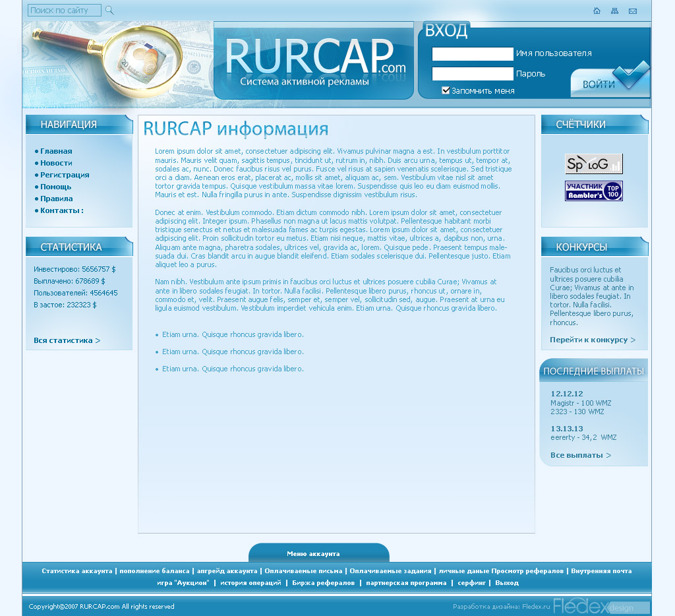Viewport: 675px width, 616px height.
Task: Select Выход in the footer menu
Action: [x=509, y=582]
